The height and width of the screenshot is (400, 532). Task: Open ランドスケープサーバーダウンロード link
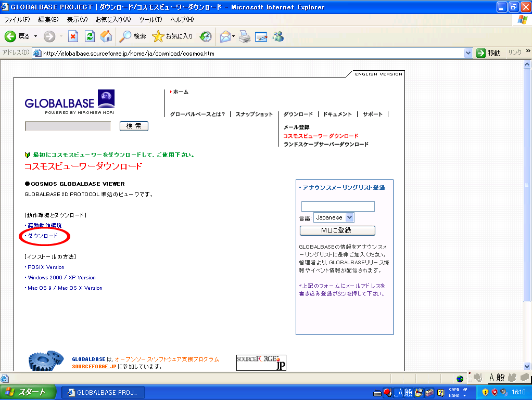pos(326,145)
